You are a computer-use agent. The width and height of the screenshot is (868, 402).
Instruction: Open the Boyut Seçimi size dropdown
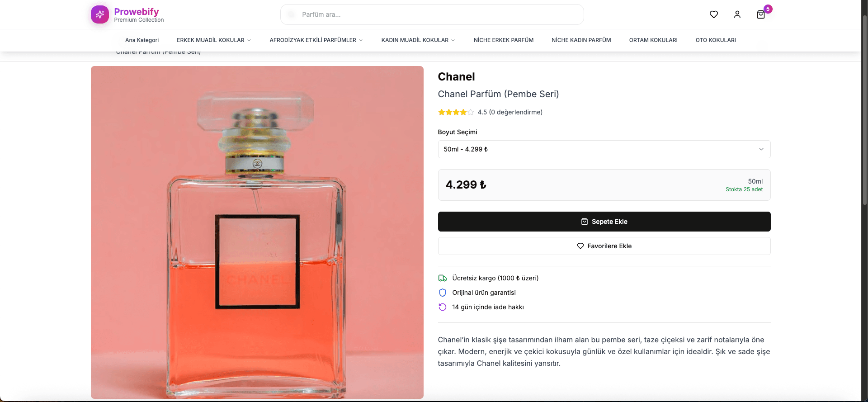(604, 149)
